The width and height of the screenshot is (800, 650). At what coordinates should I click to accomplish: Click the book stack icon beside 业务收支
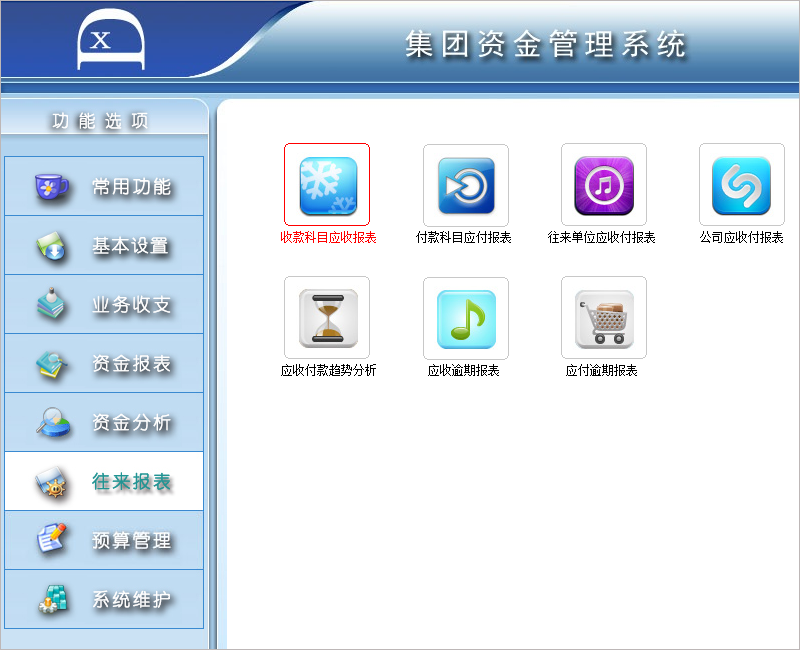(x=51, y=304)
